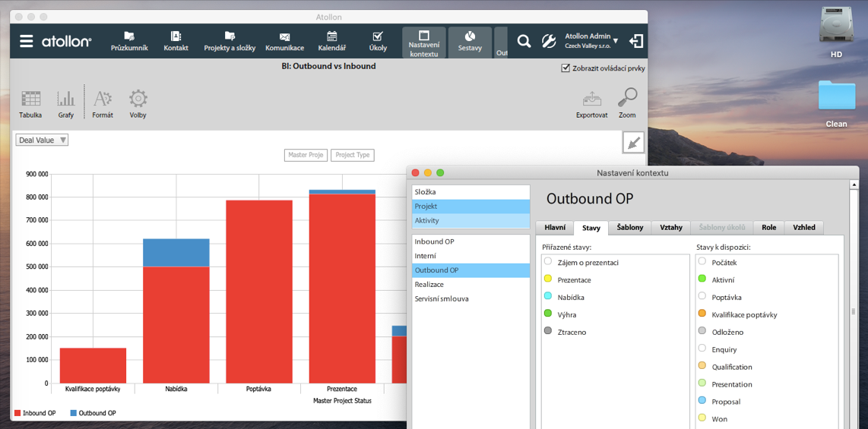Open the Vzhled tab
The width and height of the screenshot is (868, 429).
coord(803,227)
